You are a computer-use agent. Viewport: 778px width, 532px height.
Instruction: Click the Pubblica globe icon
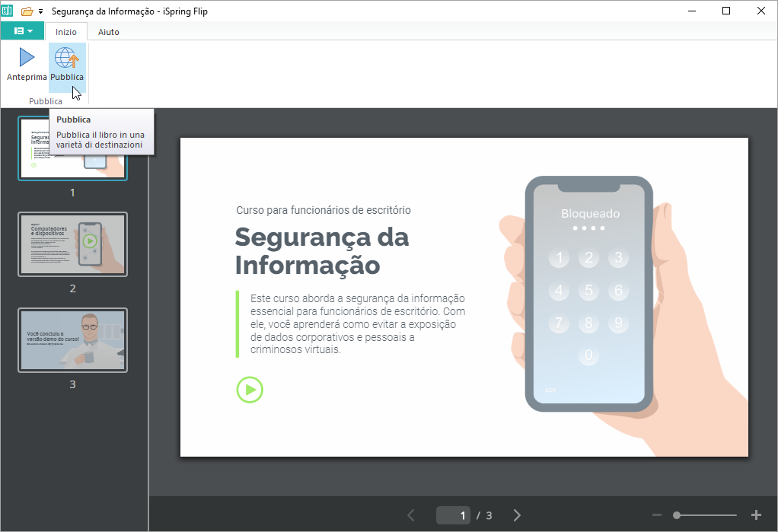67,58
